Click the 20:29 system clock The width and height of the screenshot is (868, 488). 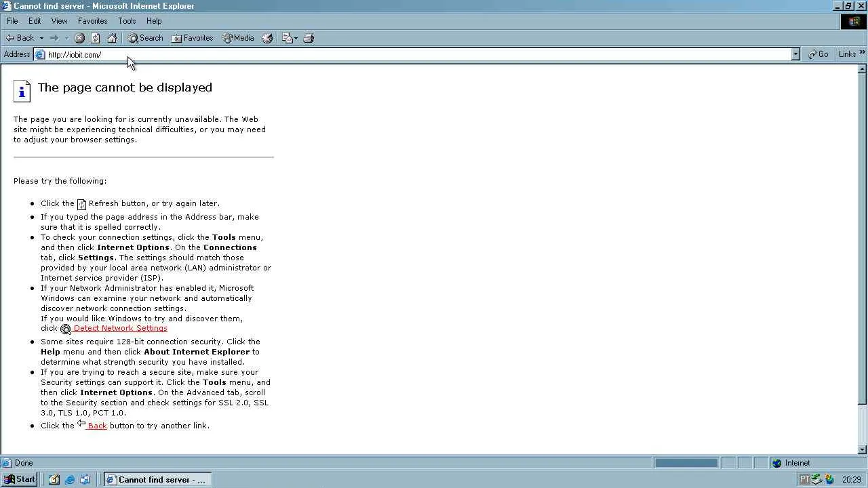851,480
